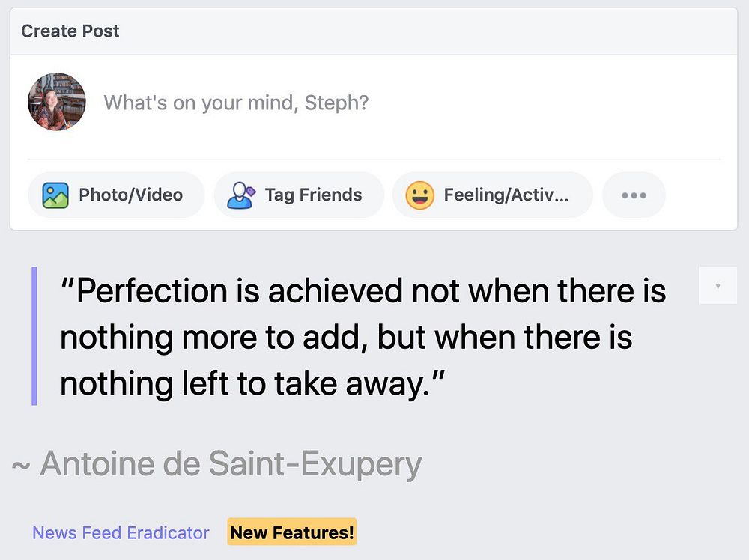Image resolution: width=749 pixels, height=560 pixels.
Task: Click the "Perfection is achieved" quote text
Action: pos(363,337)
